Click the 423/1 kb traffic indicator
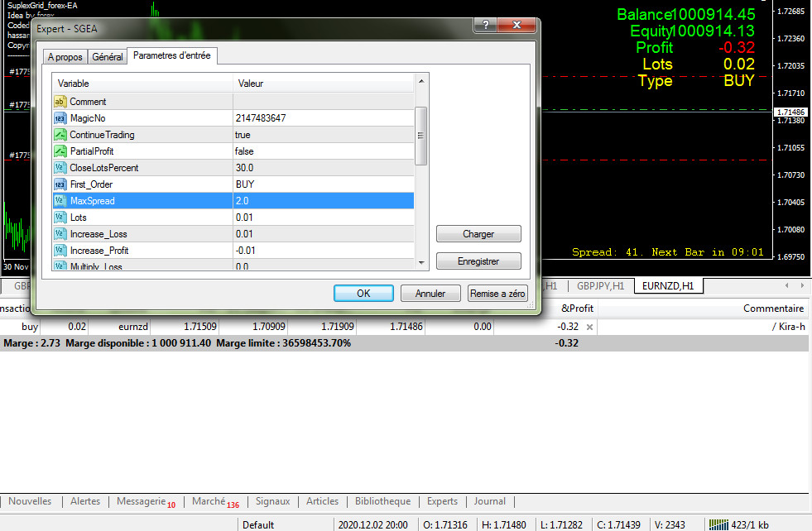The width and height of the screenshot is (812, 531). [x=750, y=524]
